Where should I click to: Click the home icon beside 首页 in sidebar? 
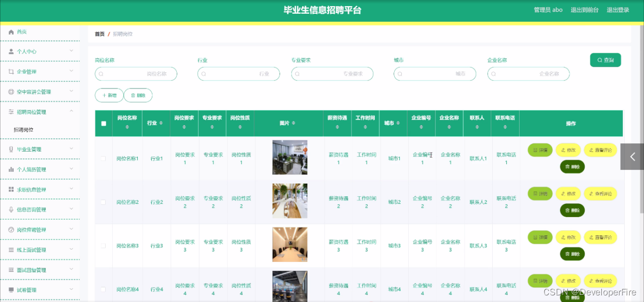(x=11, y=32)
